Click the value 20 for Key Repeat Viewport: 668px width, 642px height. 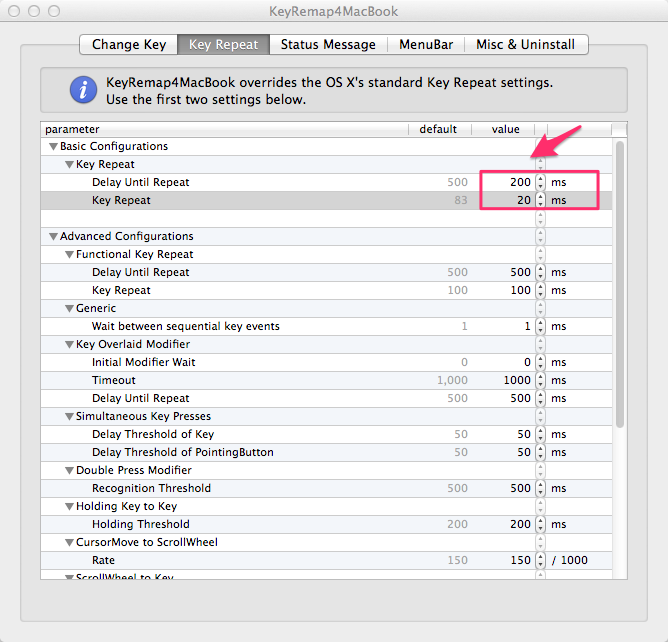click(524, 200)
